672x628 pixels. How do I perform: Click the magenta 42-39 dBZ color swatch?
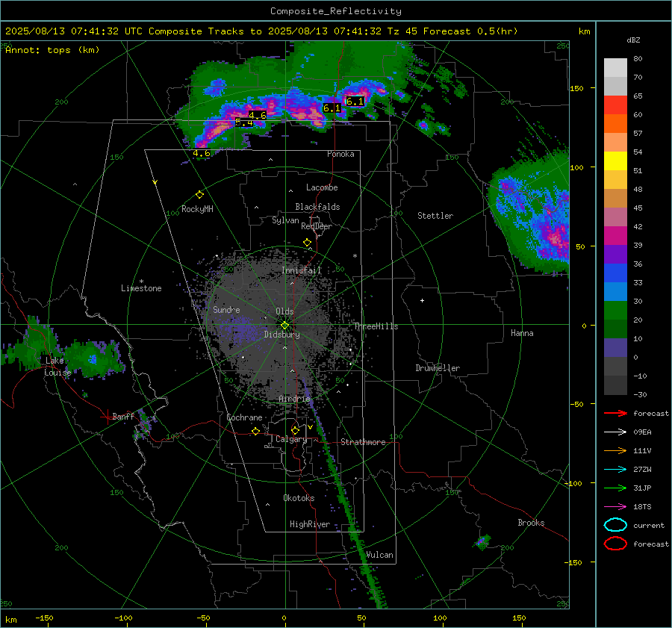615,236
